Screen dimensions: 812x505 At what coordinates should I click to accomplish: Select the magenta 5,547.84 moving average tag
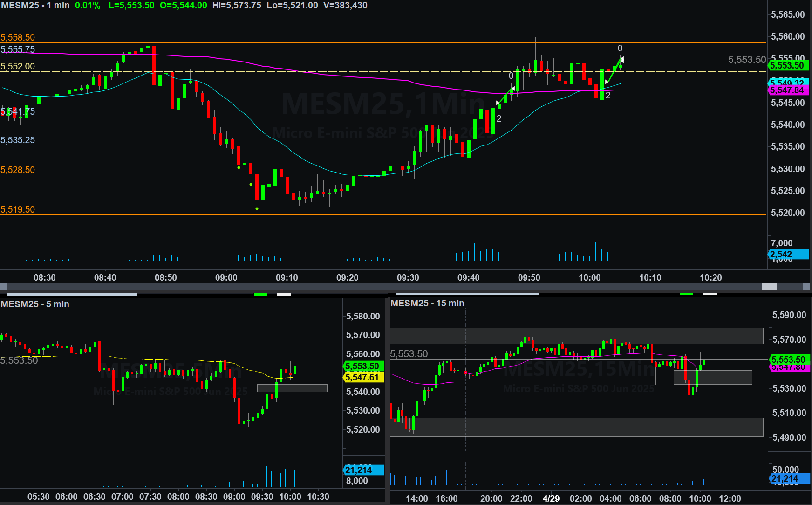787,90
